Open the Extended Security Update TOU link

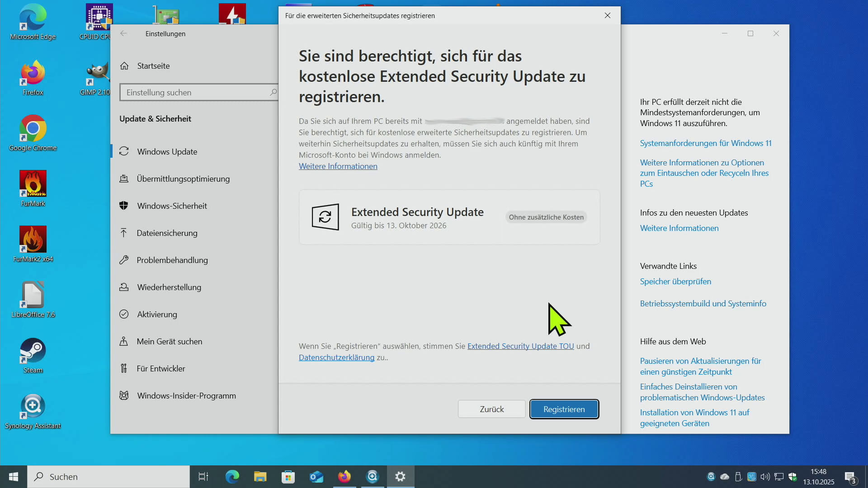coord(520,346)
